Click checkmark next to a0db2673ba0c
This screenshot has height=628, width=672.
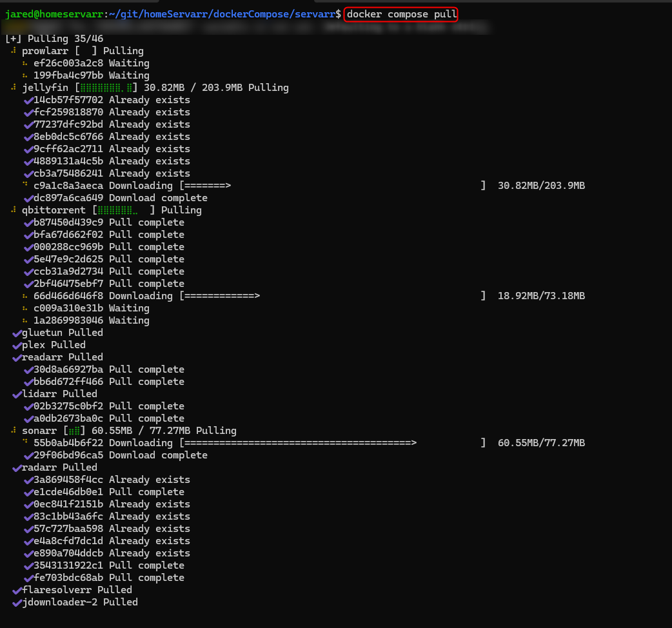29,419
